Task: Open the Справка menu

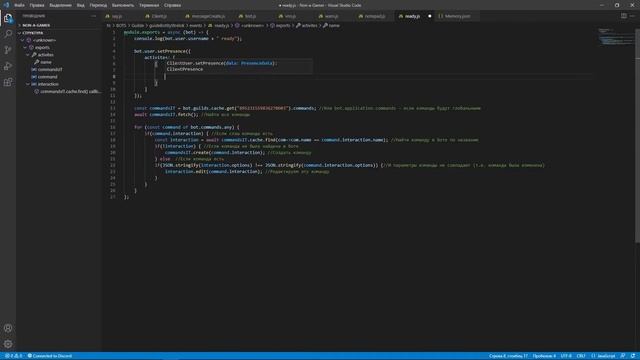Action: [173, 5]
